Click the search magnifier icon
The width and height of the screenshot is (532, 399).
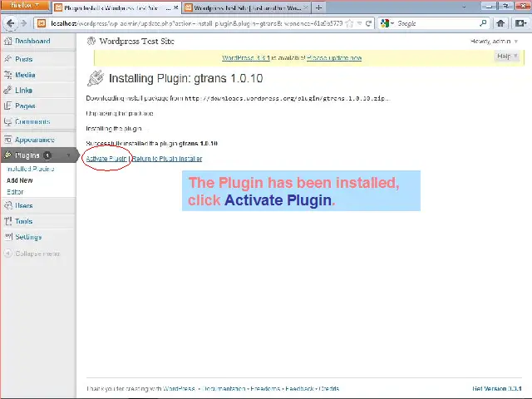pos(483,23)
